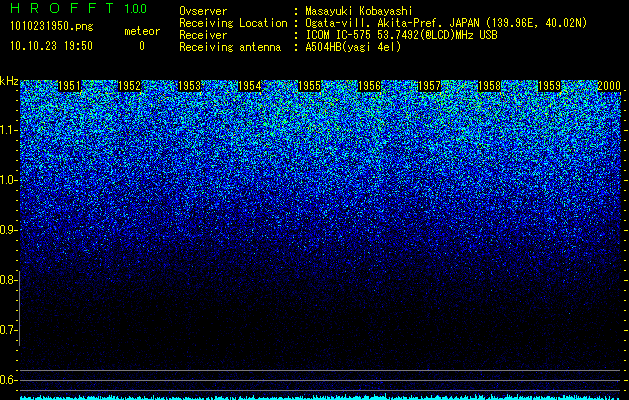The width and height of the screenshot is (629, 400).
Task: Click the 0.9 frequency axis label
Action: [7, 230]
